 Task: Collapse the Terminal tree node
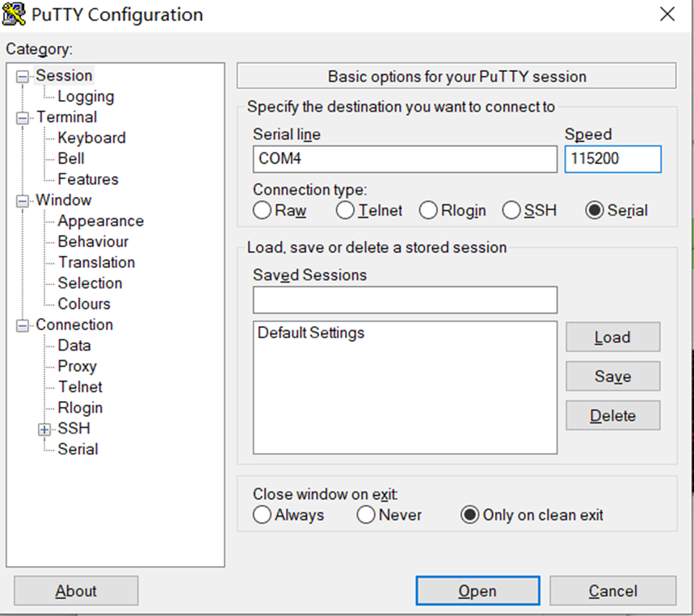point(22,118)
